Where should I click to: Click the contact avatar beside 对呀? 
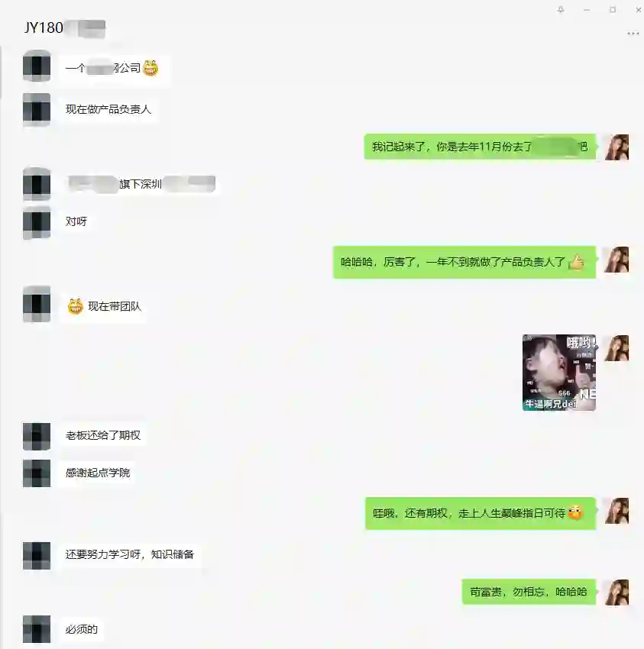click(37, 223)
